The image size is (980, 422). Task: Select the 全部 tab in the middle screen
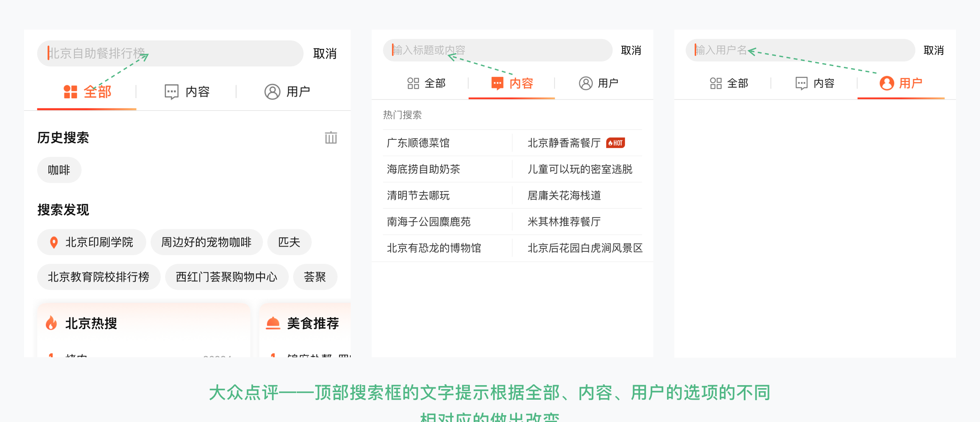426,83
